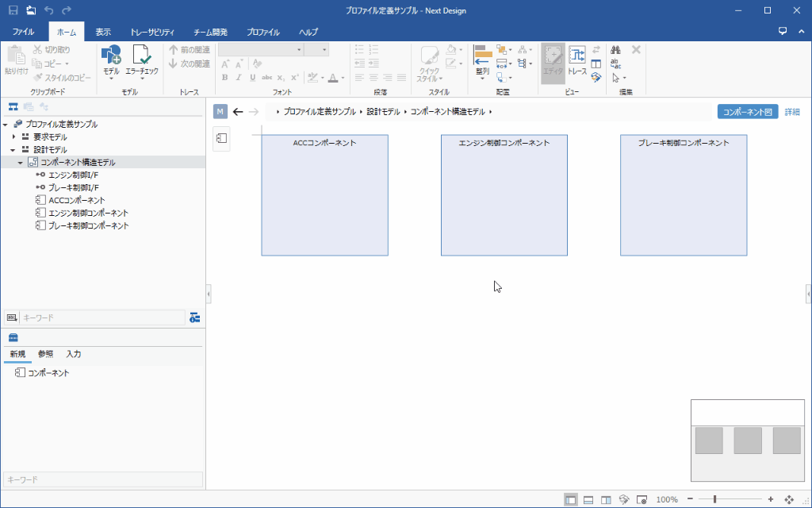Collapse the left navigator panel handle
The width and height of the screenshot is (812, 508).
(x=209, y=294)
